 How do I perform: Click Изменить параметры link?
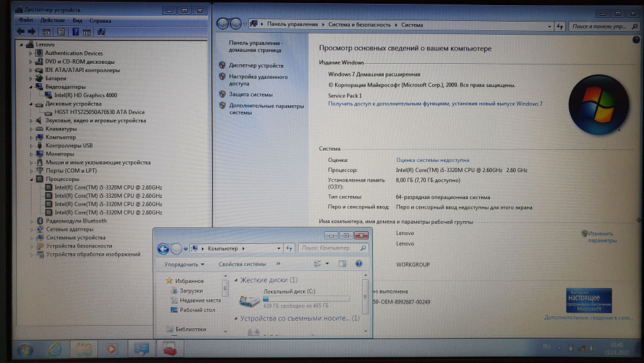coord(601,237)
